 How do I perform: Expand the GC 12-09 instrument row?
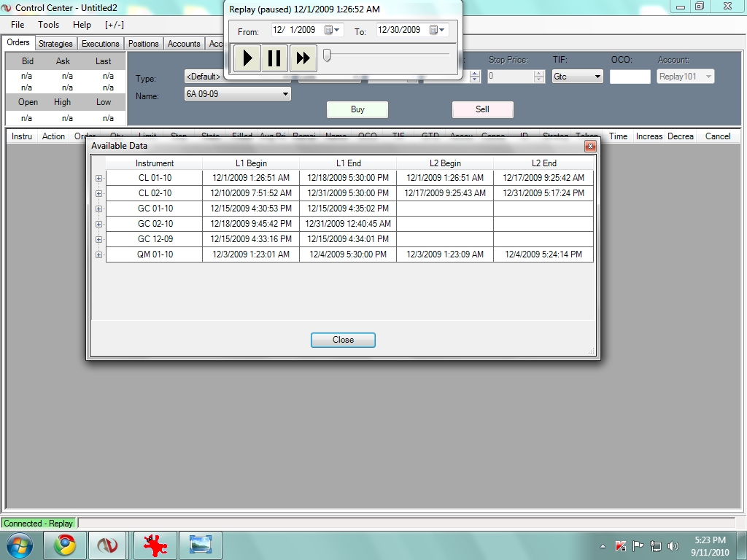[98, 239]
